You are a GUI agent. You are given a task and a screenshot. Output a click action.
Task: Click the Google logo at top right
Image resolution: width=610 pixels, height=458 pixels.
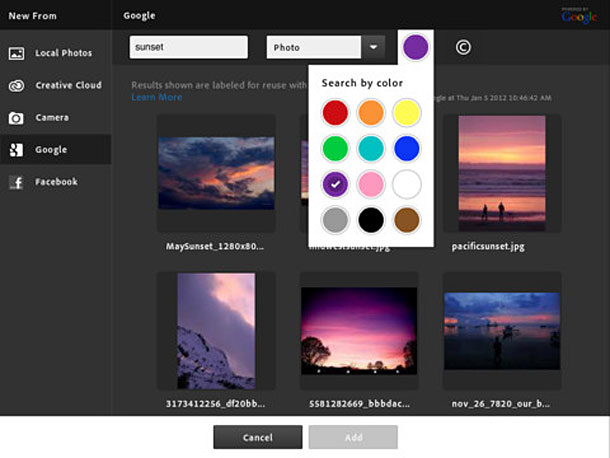(579, 15)
